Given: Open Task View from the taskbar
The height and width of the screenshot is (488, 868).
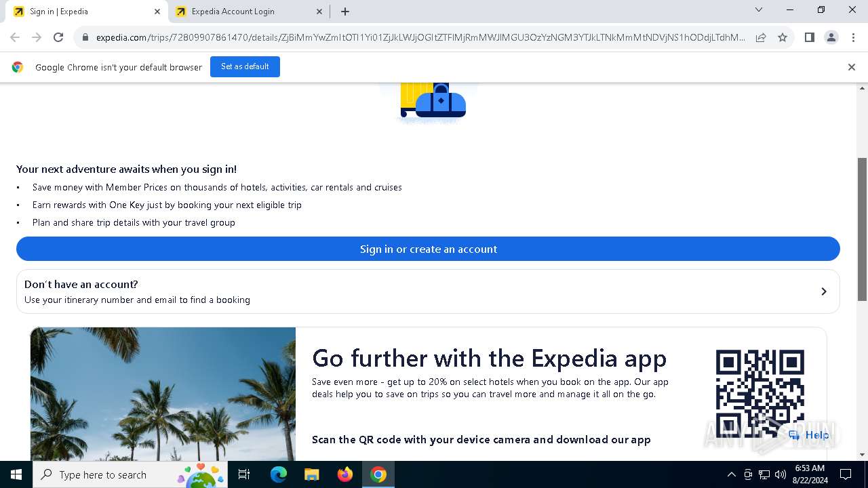Looking at the screenshot, I should 244,474.
